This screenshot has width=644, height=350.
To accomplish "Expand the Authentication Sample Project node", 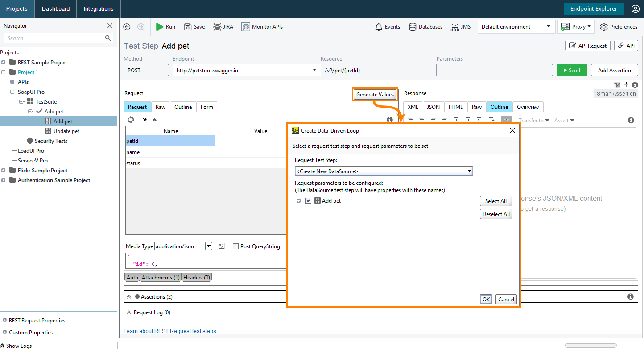I will (x=4, y=180).
